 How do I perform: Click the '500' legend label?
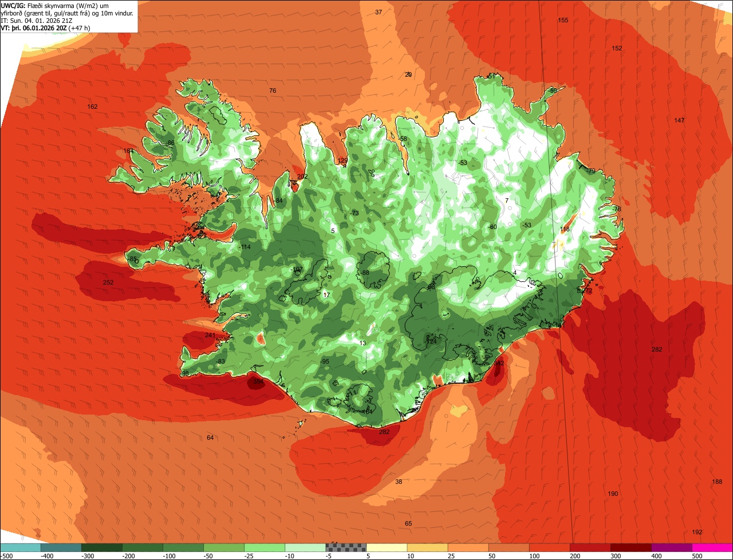point(697,555)
